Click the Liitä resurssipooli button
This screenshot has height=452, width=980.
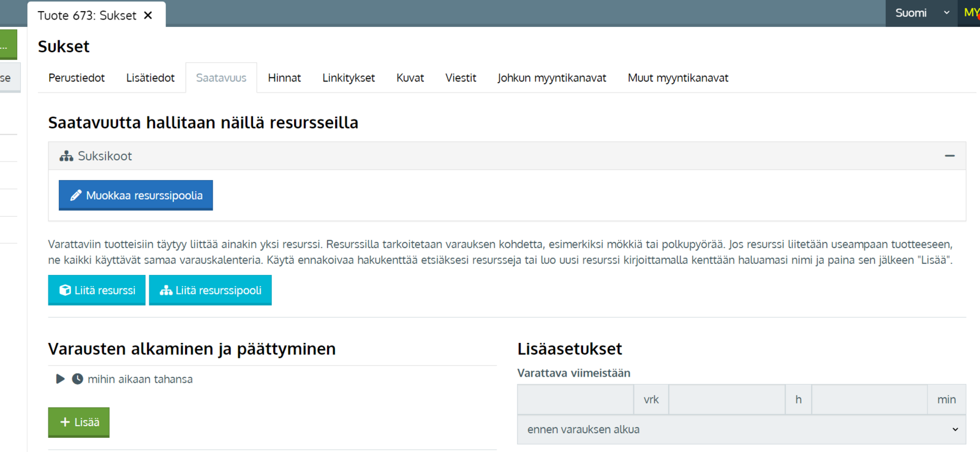tap(210, 290)
